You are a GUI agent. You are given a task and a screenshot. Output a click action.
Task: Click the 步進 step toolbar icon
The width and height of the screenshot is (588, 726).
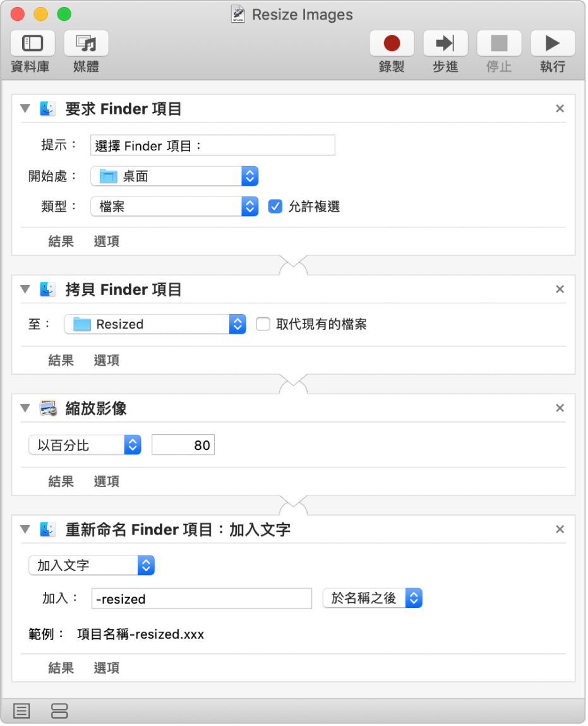(x=445, y=44)
